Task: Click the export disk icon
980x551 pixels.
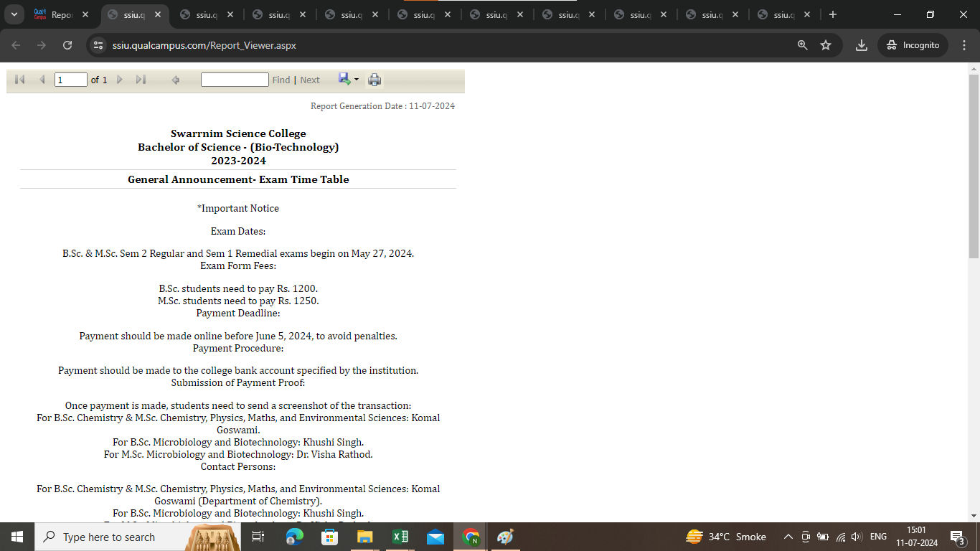Action: tap(344, 79)
